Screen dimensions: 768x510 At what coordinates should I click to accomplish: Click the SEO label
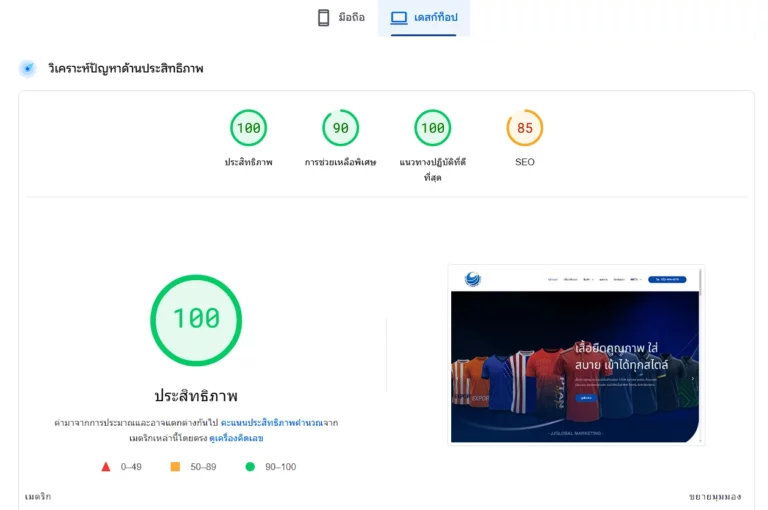(525, 162)
